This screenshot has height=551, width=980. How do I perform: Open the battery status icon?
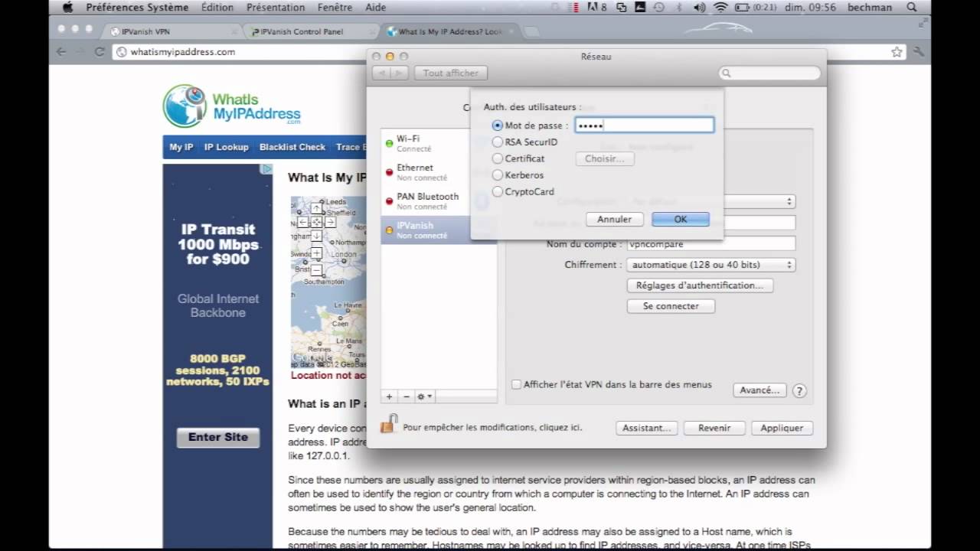(x=742, y=8)
